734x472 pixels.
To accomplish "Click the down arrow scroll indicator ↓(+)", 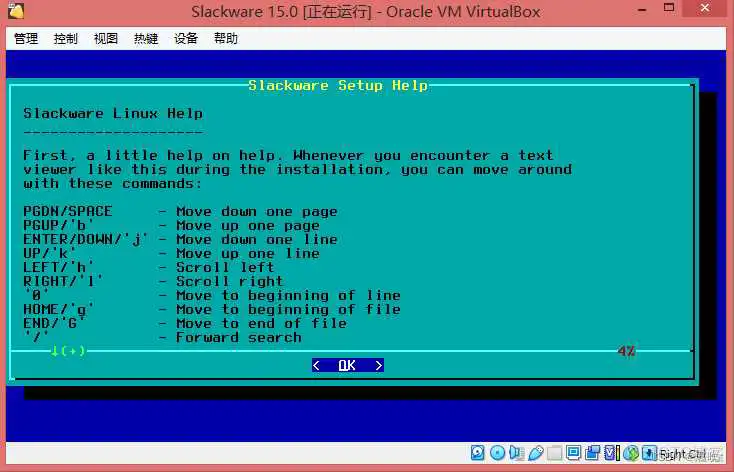I will (x=68, y=351).
